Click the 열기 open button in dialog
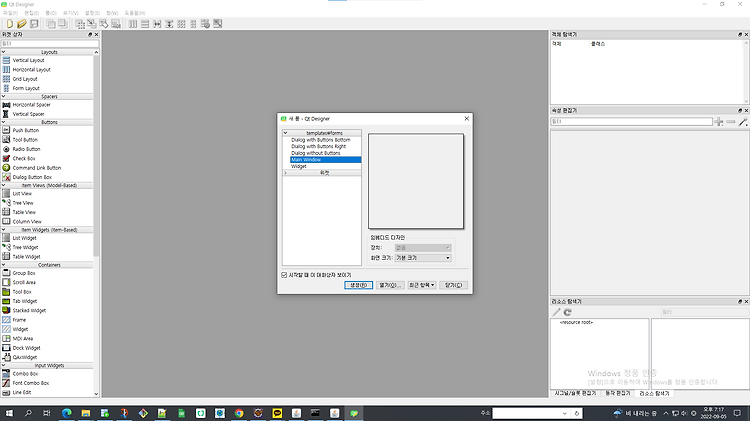 (x=390, y=285)
